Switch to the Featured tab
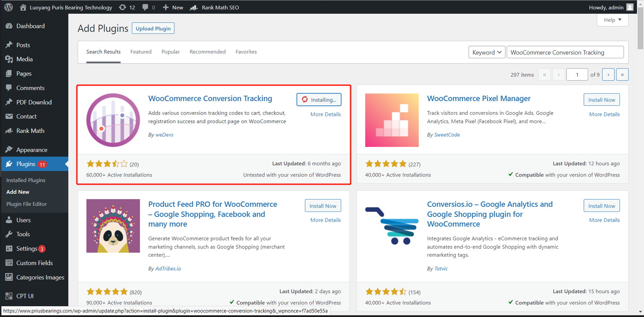The width and height of the screenshot is (644, 317). pos(141,52)
